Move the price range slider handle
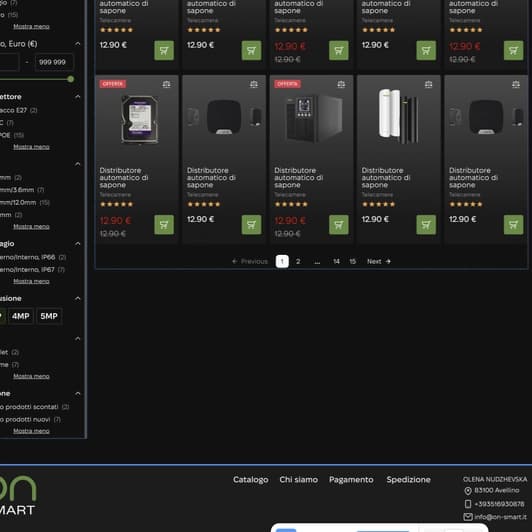532x532 pixels. pyautogui.click(x=71, y=79)
